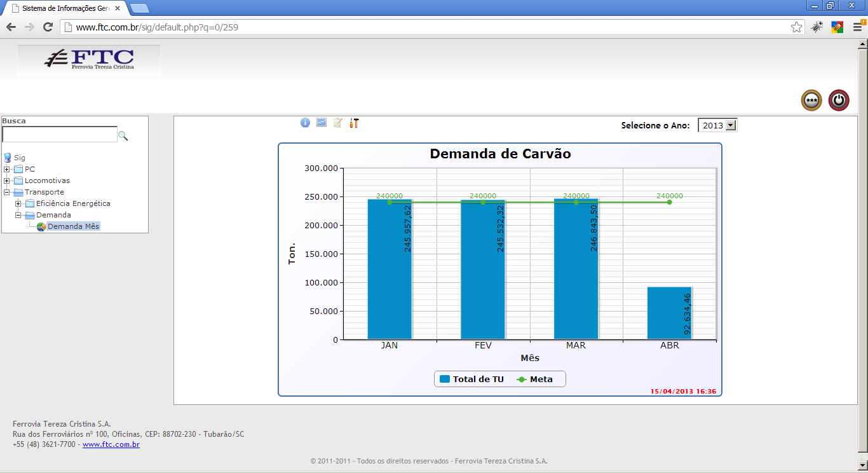Collapse the Demanda folder minus sign
The height and width of the screenshot is (473, 868).
click(x=18, y=215)
